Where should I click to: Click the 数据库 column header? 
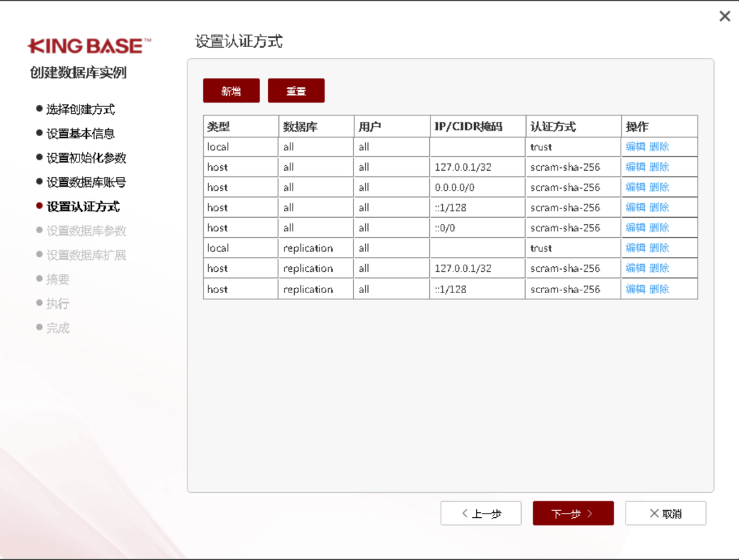coord(316,127)
